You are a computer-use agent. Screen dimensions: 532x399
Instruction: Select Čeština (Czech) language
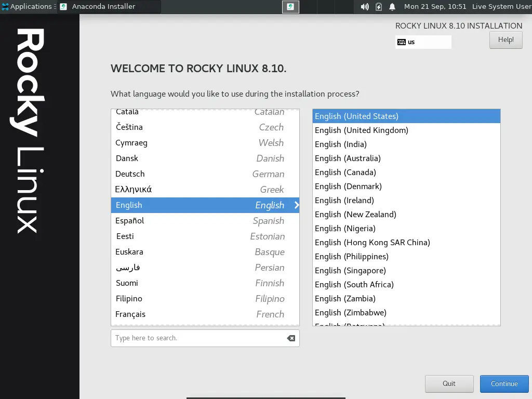(x=205, y=127)
